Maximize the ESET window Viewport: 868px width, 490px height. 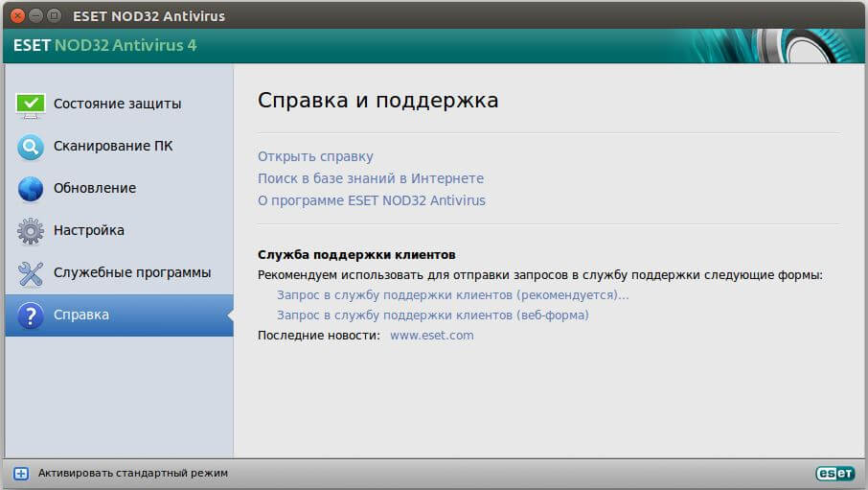point(54,15)
